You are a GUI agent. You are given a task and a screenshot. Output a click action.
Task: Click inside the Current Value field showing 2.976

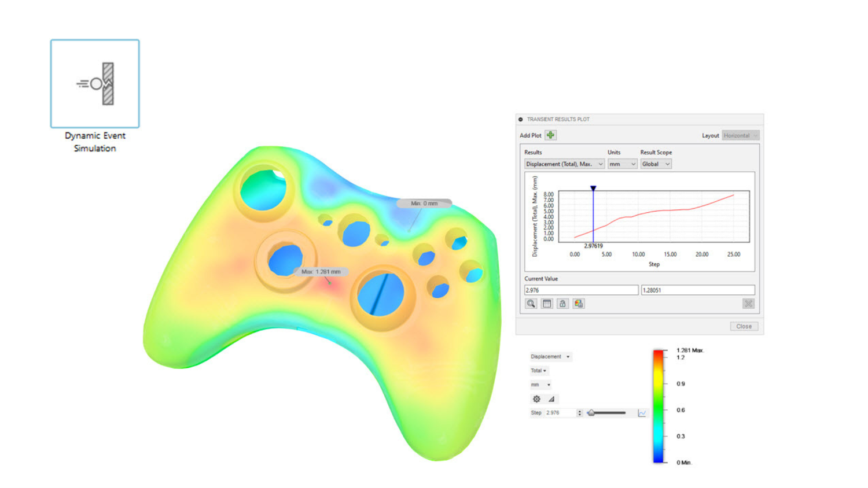tap(579, 290)
